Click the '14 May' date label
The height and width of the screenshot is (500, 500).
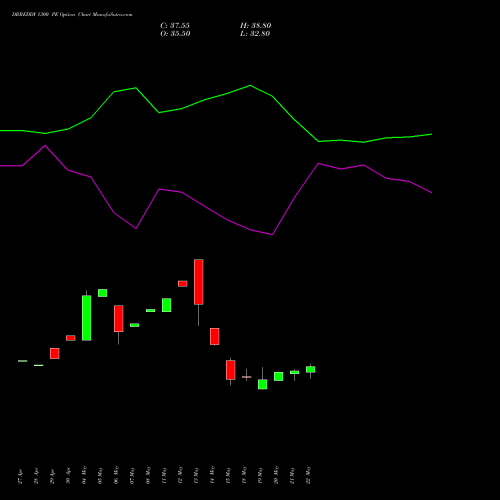click(212, 475)
